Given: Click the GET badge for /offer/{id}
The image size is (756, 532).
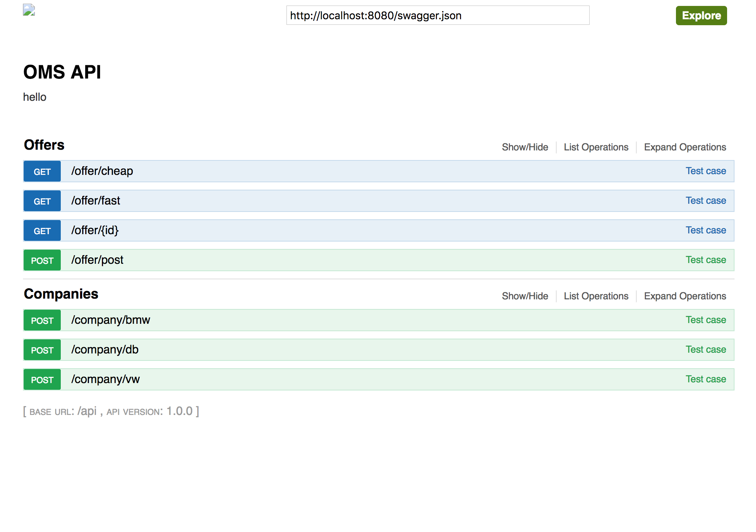Looking at the screenshot, I should pos(42,231).
